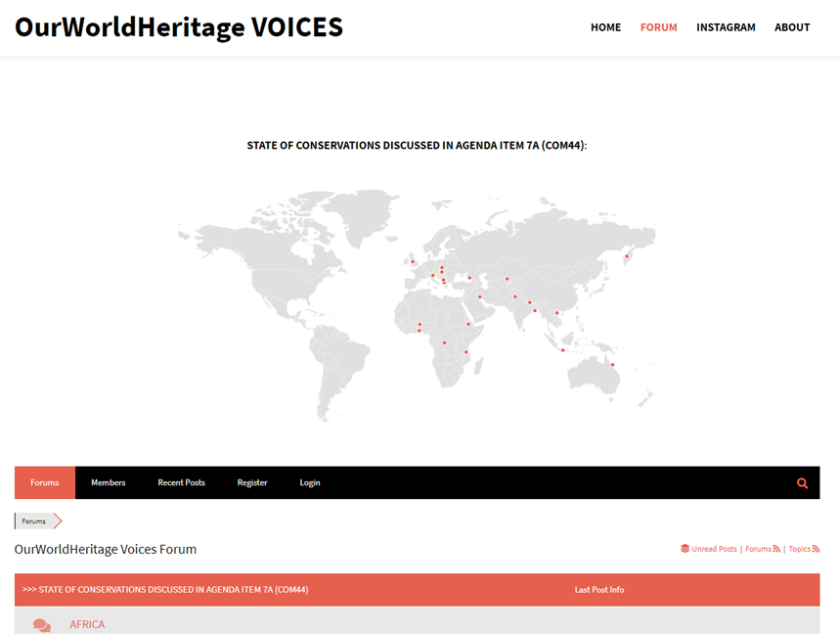This screenshot has width=840, height=634.
Task: Click the State of Conservations category header
Action: point(165,590)
